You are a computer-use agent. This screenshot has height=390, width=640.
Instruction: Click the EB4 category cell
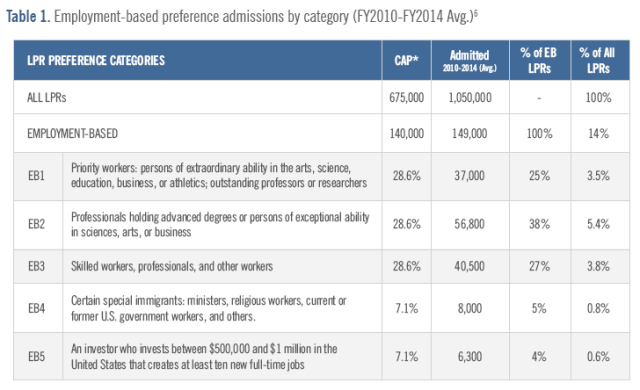pyautogui.click(x=36, y=308)
